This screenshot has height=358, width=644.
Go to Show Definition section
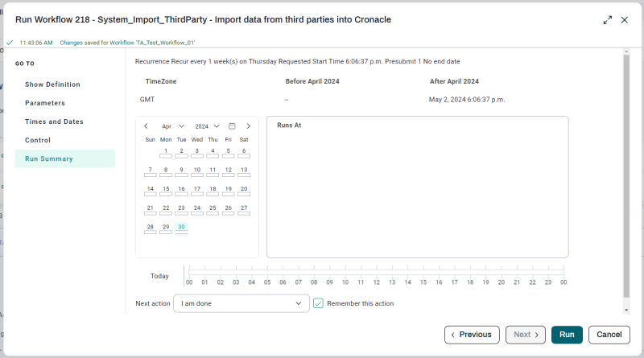52,84
